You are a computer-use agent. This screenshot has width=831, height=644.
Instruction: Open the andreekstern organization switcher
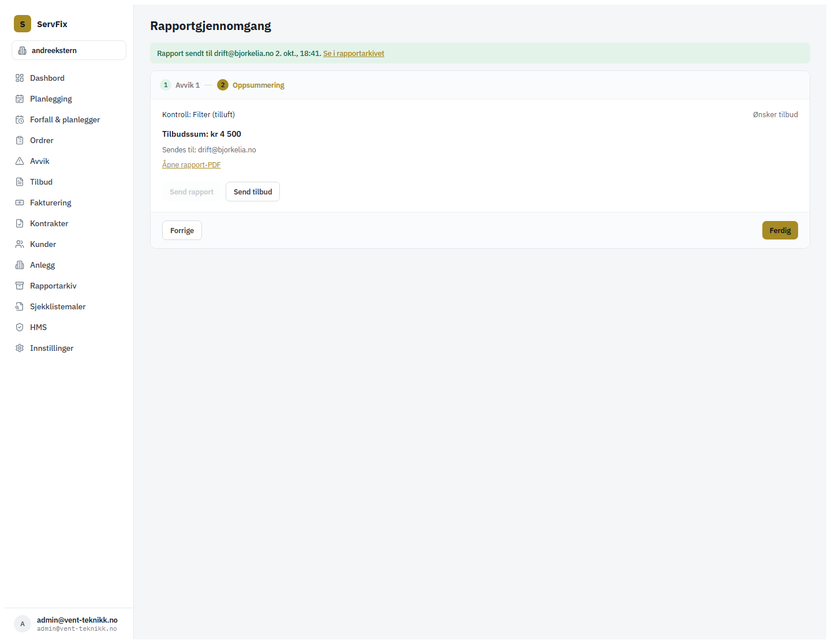click(69, 50)
